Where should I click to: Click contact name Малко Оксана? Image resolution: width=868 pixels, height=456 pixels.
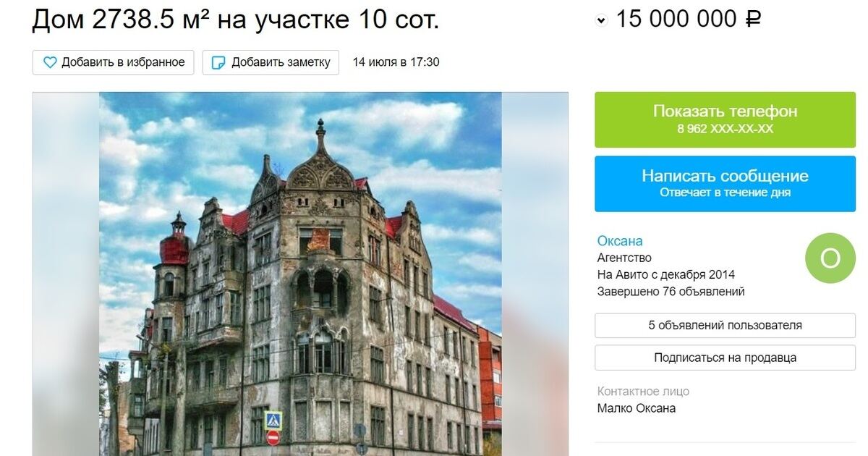pos(637,408)
